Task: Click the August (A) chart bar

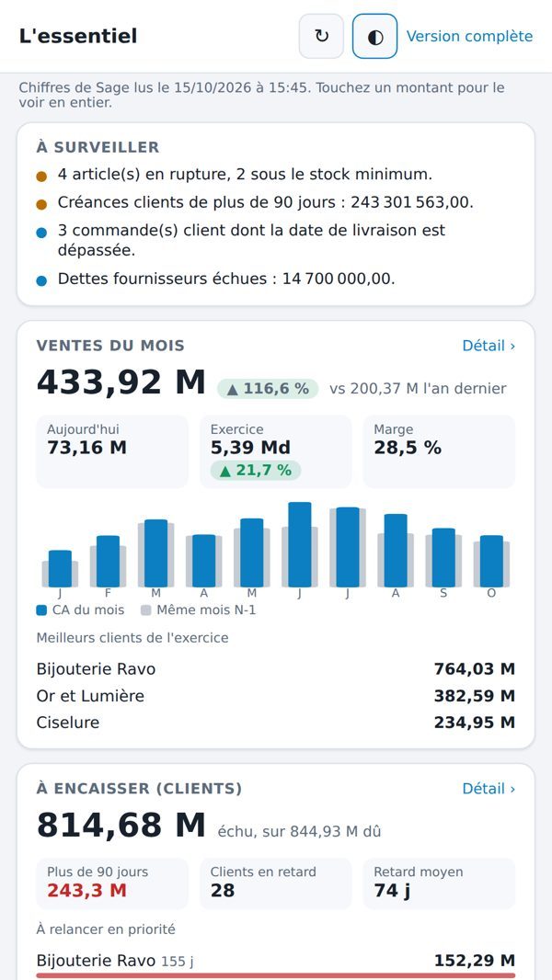Action: pyautogui.click(x=396, y=551)
